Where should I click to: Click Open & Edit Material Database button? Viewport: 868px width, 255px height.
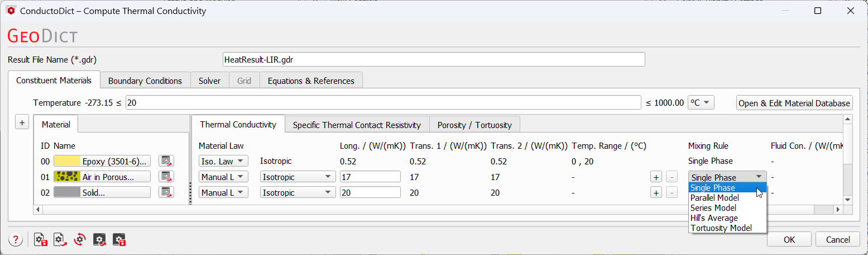794,103
